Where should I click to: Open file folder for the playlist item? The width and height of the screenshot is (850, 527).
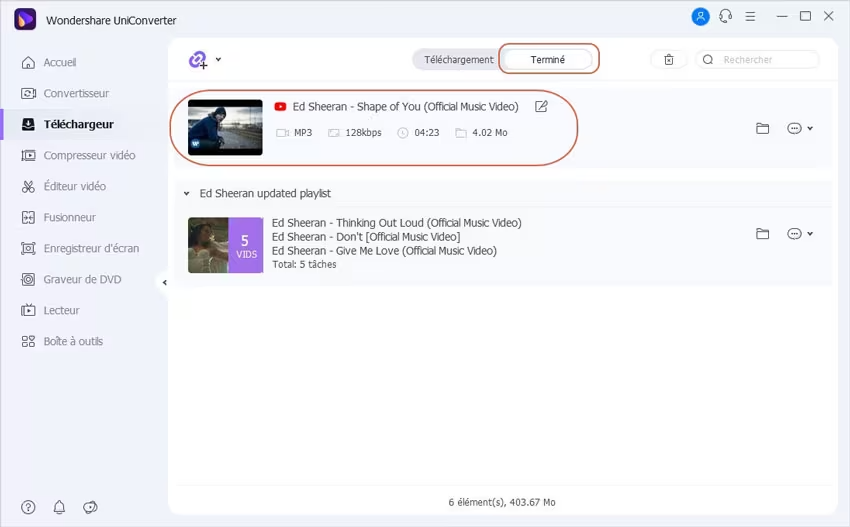pos(763,234)
